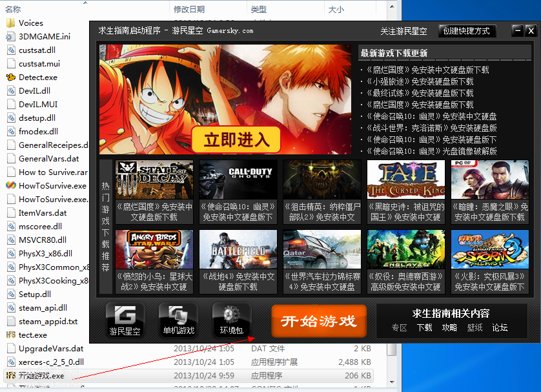Select the Detect.exe application icon
The width and height of the screenshot is (541, 392).
[x=11, y=77]
